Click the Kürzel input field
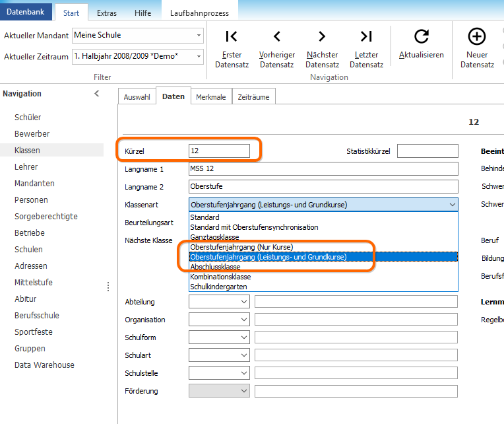The height and width of the screenshot is (424, 504). 219,151
